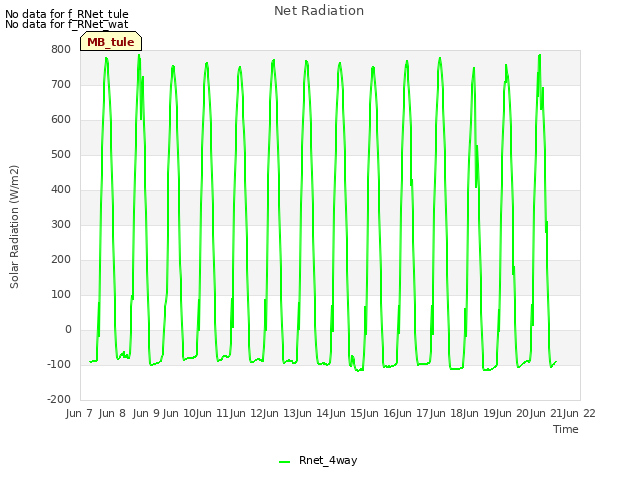640x480 pixels.
Task: Click the Jun 10 x-axis tick label
Action: point(179,413)
